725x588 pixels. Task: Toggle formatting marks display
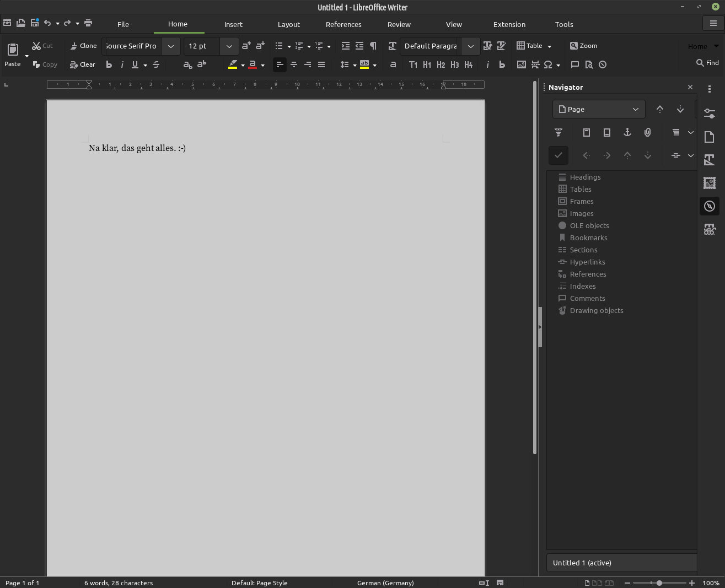click(x=373, y=46)
